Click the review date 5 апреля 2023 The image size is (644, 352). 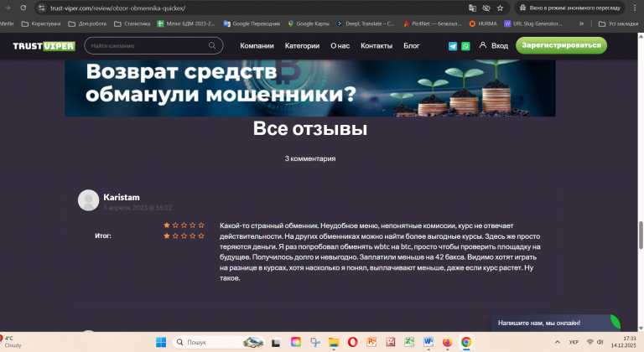pyautogui.click(x=138, y=208)
